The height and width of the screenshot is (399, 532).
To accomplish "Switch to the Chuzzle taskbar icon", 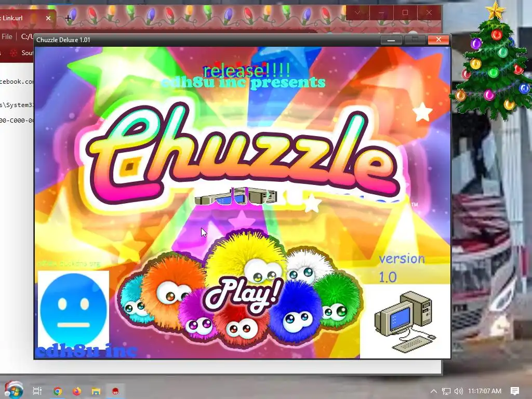I will click(x=115, y=391).
